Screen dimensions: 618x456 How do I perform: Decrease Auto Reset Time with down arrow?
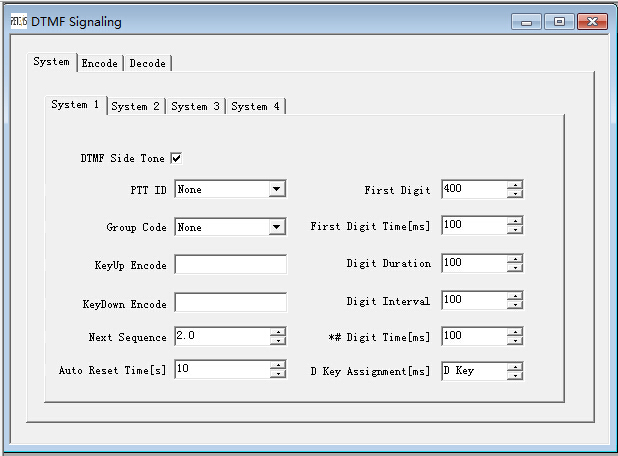point(278,374)
